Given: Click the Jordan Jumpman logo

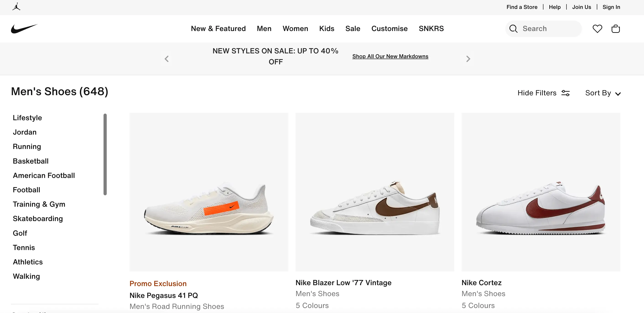Looking at the screenshot, I should pos(16,7).
